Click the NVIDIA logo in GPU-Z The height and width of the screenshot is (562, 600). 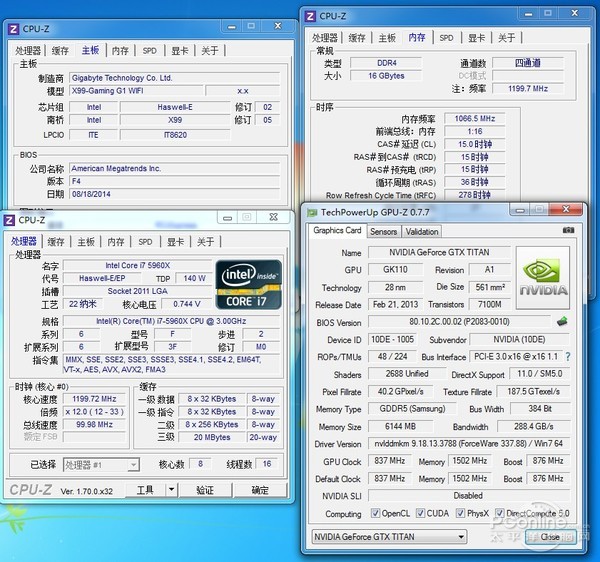543,277
